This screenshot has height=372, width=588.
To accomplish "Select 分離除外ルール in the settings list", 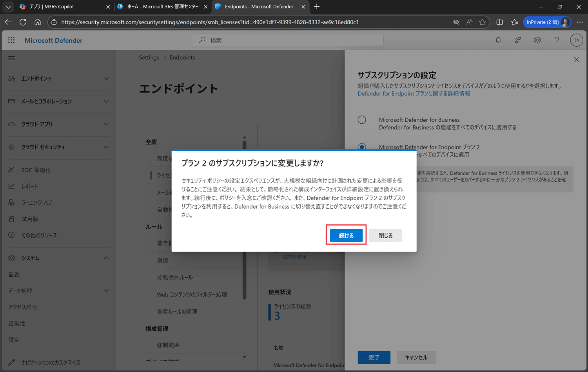I will (175, 278).
